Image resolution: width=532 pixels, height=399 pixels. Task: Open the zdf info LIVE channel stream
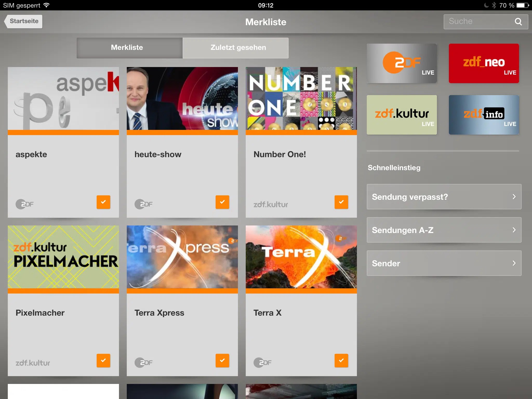tap(484, 115)
